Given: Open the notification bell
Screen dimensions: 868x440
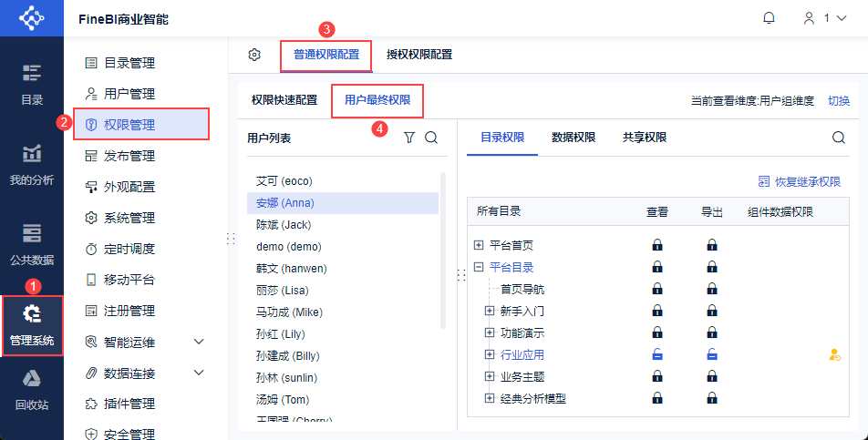Looking at the screenshot, I should click(769, 18).
